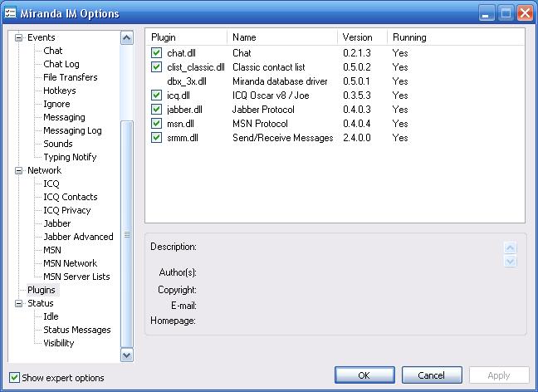This screenshot has width=538, height=392.
Task: Uncheck the srmm.dll plugin checkbox
Action: point(156,138)
